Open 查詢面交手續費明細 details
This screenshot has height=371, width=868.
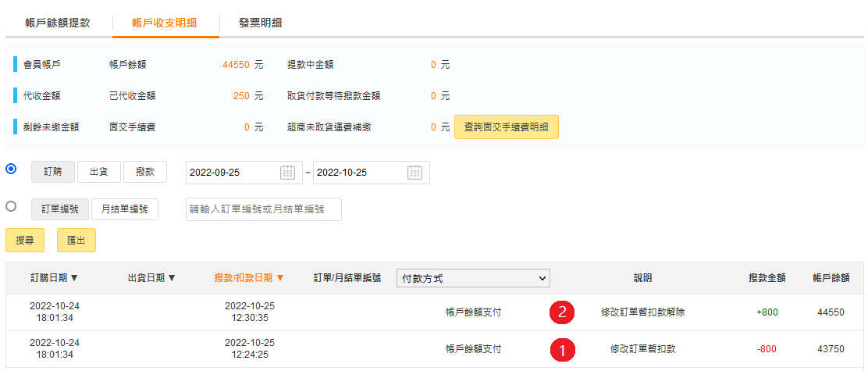(506, 127)
